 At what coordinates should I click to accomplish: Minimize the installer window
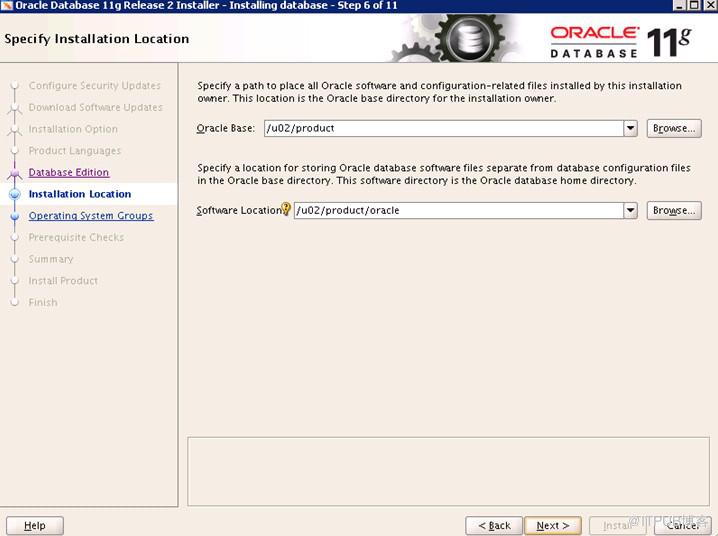coord(680,5)
